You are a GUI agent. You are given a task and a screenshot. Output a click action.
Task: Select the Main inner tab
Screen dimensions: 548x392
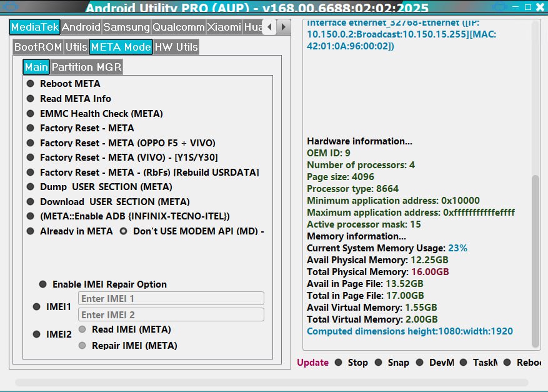36,67
